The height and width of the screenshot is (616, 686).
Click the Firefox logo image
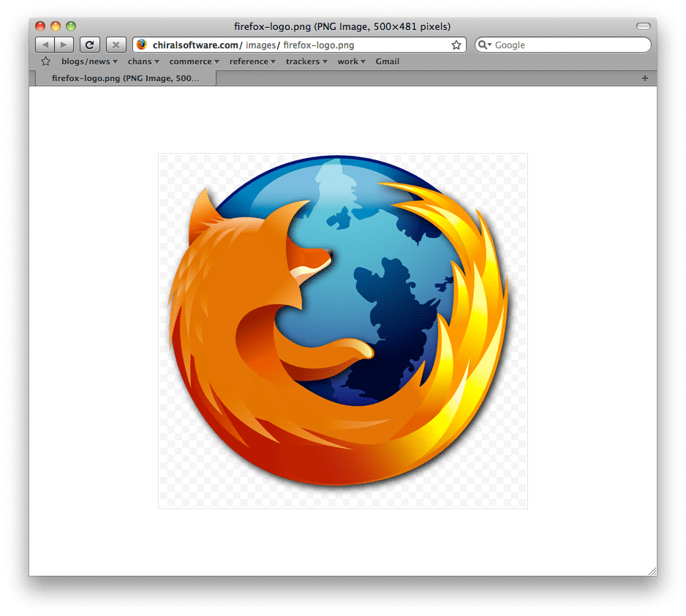point(343,331)
